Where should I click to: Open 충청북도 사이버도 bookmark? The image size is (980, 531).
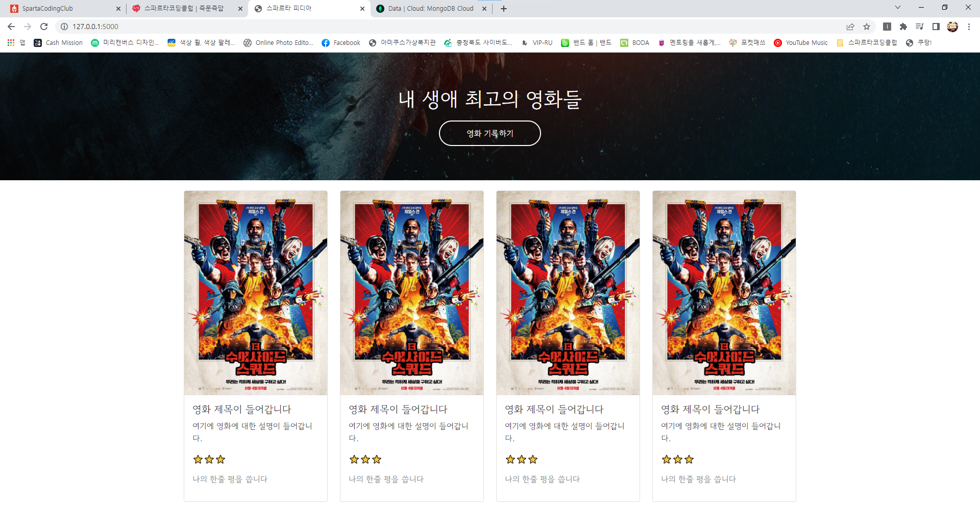[478, 43]
